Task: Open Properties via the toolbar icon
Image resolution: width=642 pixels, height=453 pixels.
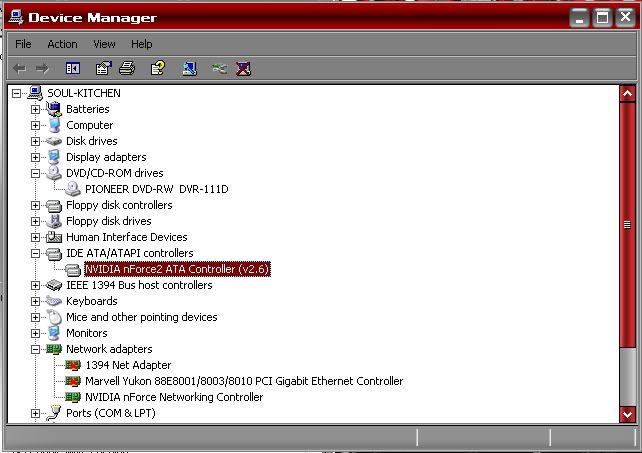Action: (104, 68)
